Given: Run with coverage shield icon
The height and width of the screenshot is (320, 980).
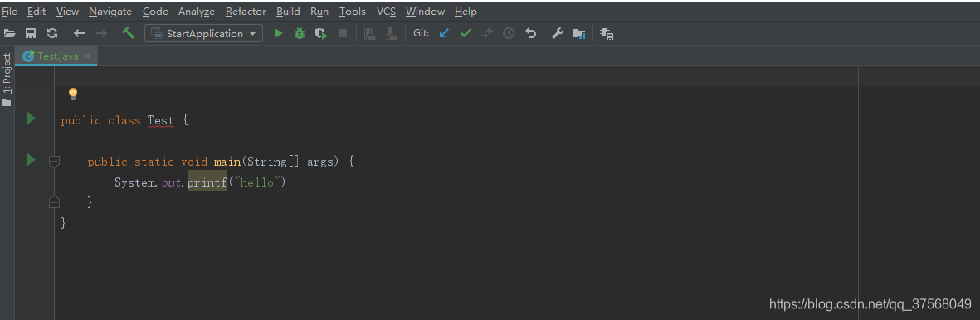Looking at the screenshot, I should pos(321,34).
